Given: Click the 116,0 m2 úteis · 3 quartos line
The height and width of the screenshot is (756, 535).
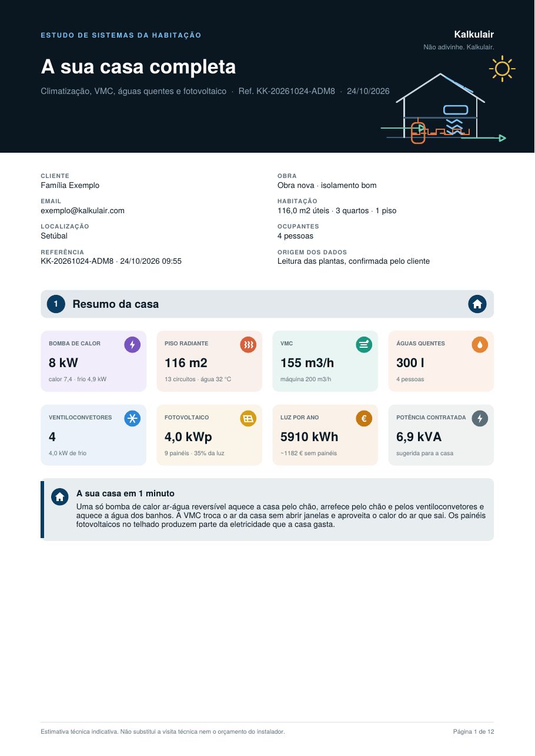Looking at the screenshot, I should coord(337,210).
